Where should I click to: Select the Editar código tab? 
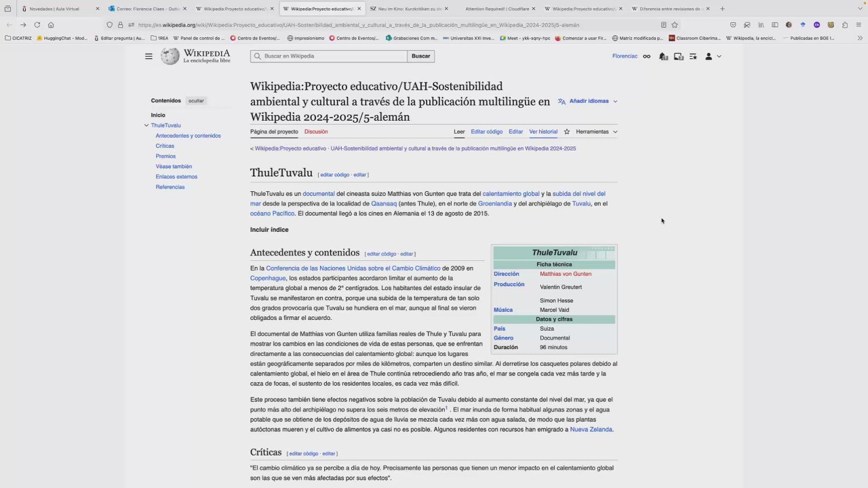487,131
